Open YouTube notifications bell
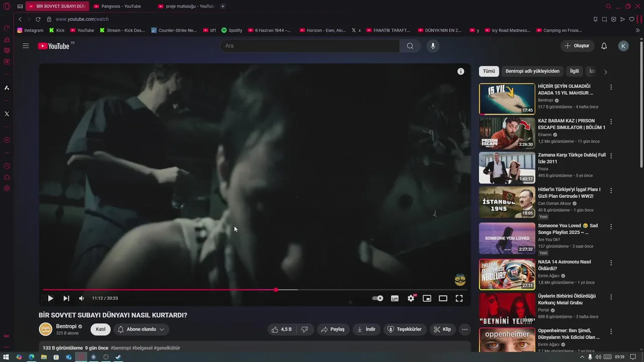This screenshot has width=644, height=362. point(604,46)
